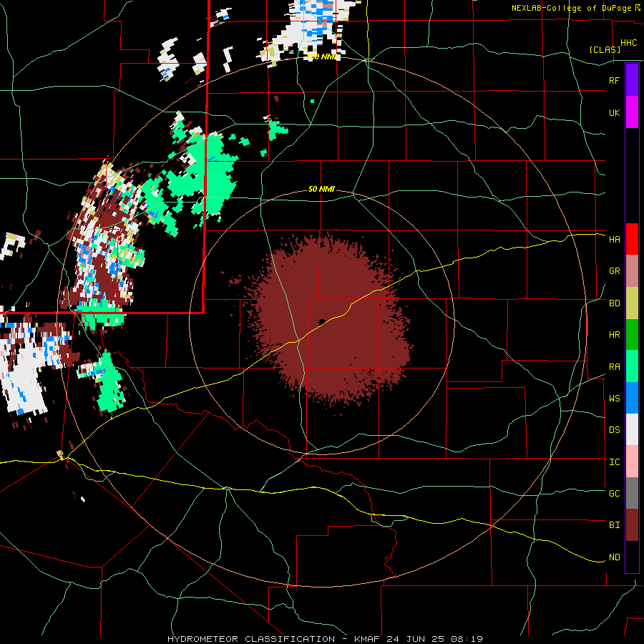
Task: Click the ND legend label
Action: click(614, 557)
